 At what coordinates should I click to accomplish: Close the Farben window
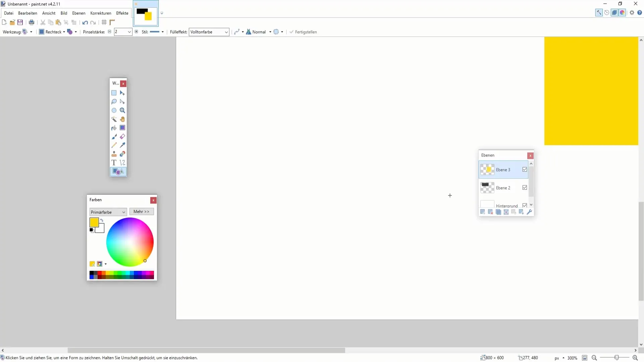tap(153, 200)
